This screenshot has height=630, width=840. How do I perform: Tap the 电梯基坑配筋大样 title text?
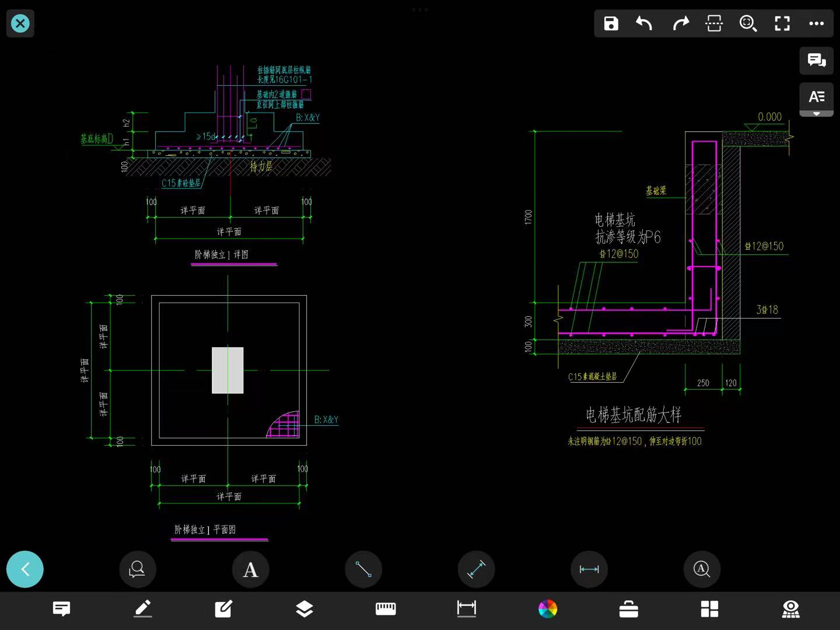(x=633, y=415)
